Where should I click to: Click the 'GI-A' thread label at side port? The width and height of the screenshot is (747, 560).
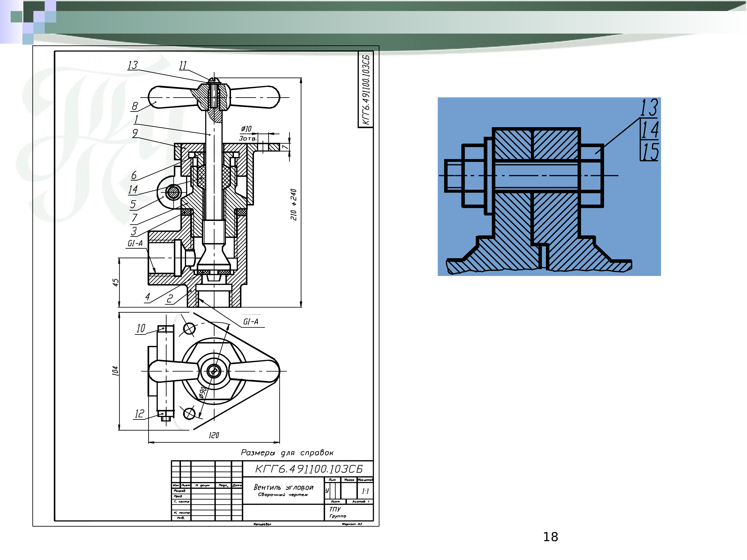click(135, 243)
